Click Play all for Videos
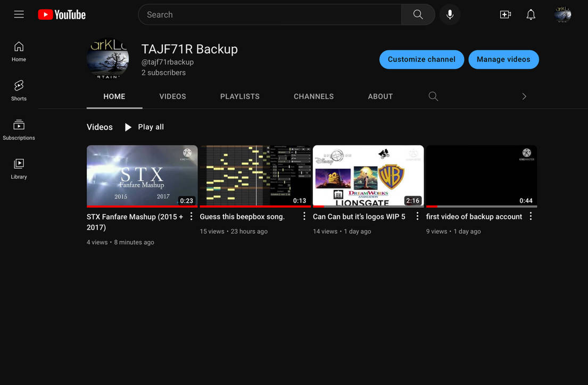The width and height of the screenshot is (588, 385). (144, 127)
